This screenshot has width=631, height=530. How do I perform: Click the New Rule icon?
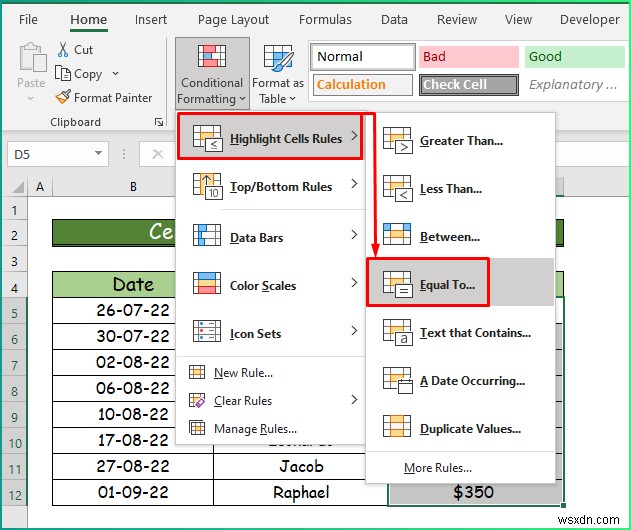[x=197, y=372]
